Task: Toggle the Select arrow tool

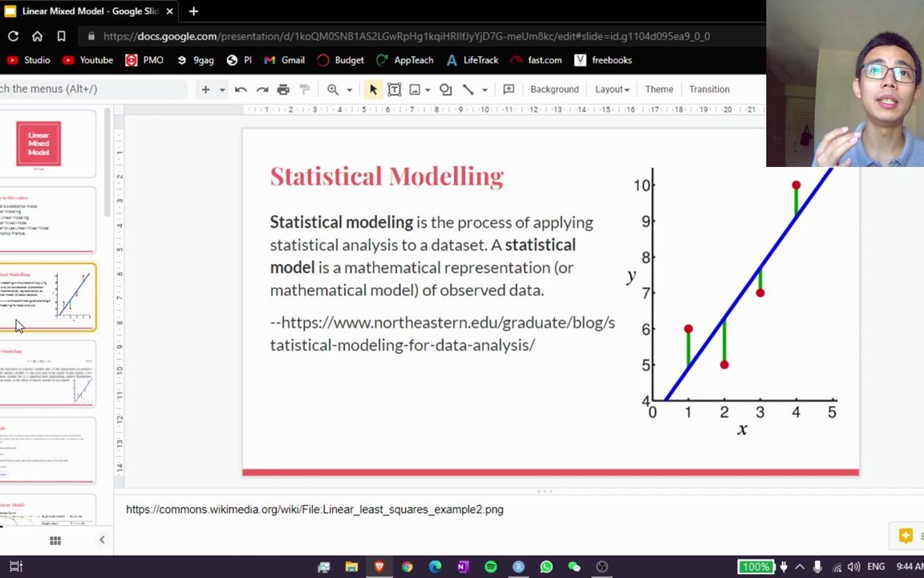Action: (x=372, y=89)
